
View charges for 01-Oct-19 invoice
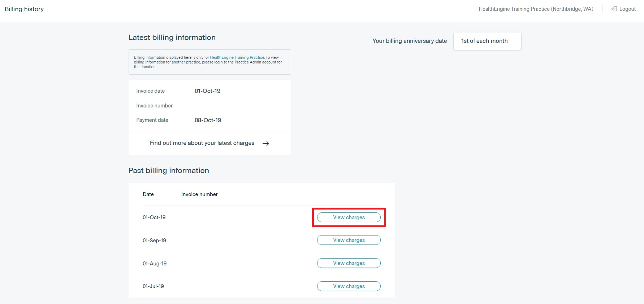[349, 217]
